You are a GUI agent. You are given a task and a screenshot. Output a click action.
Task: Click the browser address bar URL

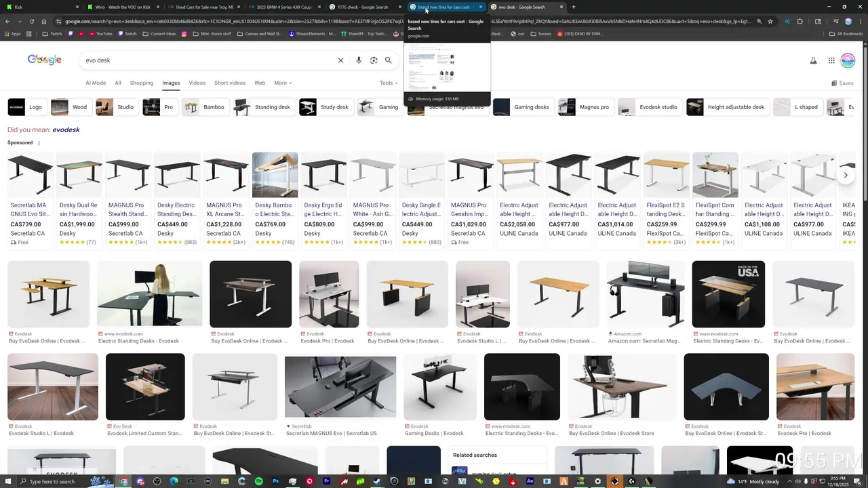coord(407,21)
